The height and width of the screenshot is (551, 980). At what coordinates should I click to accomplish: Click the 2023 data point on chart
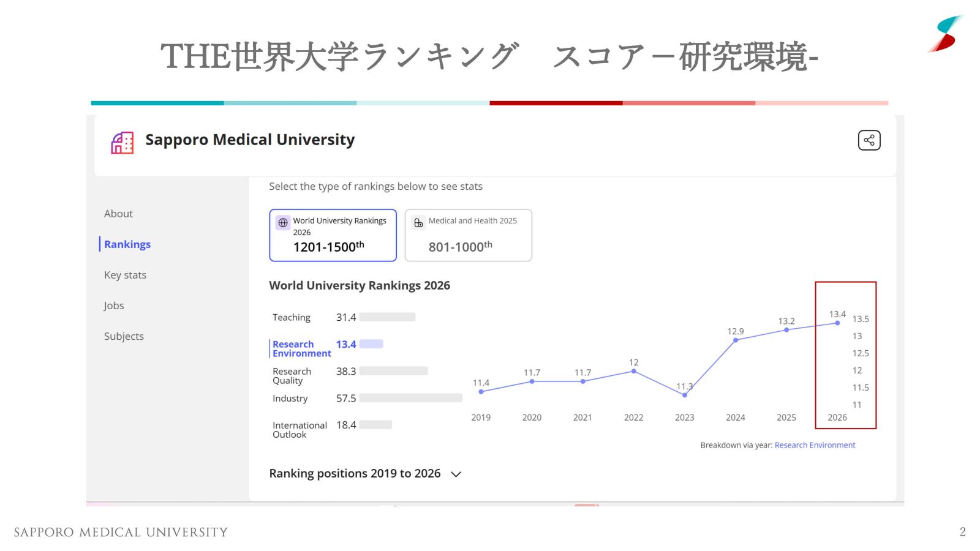pyautogui.click(x=684, y=395)
